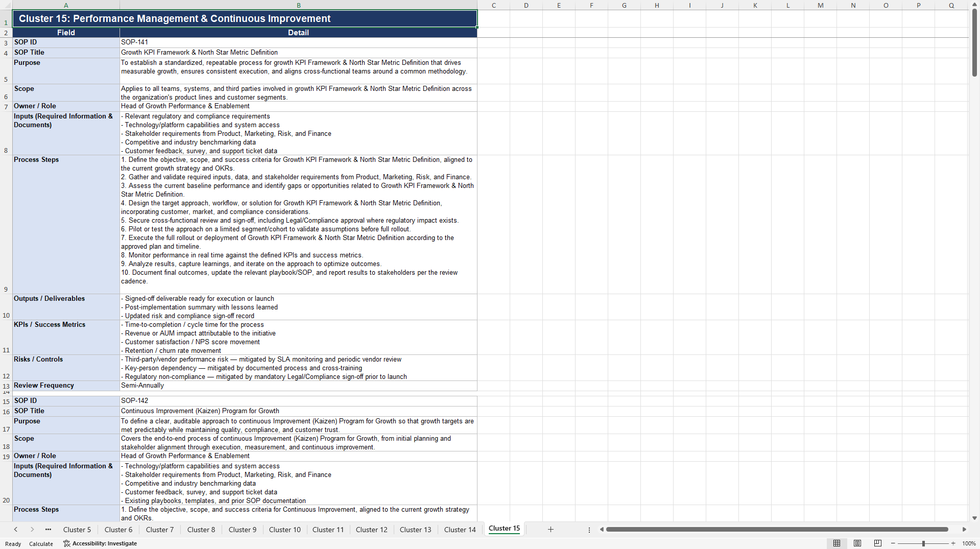Select column A header
Screen dimensions: 980x549
(66, 5)
